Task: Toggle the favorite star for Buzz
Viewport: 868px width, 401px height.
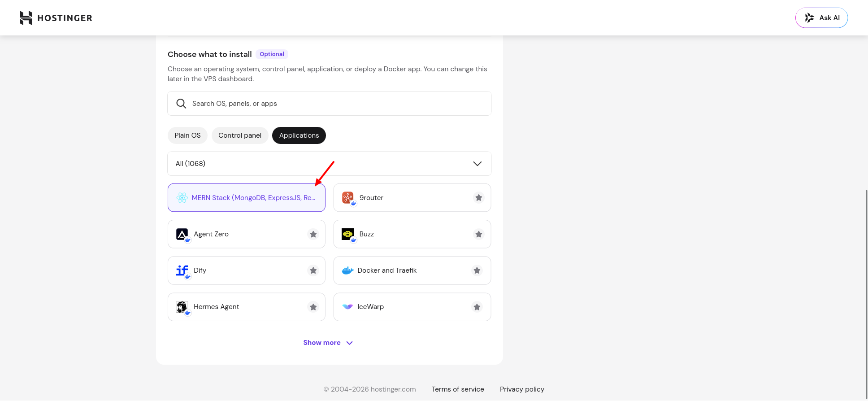Action: coord(479,234)
